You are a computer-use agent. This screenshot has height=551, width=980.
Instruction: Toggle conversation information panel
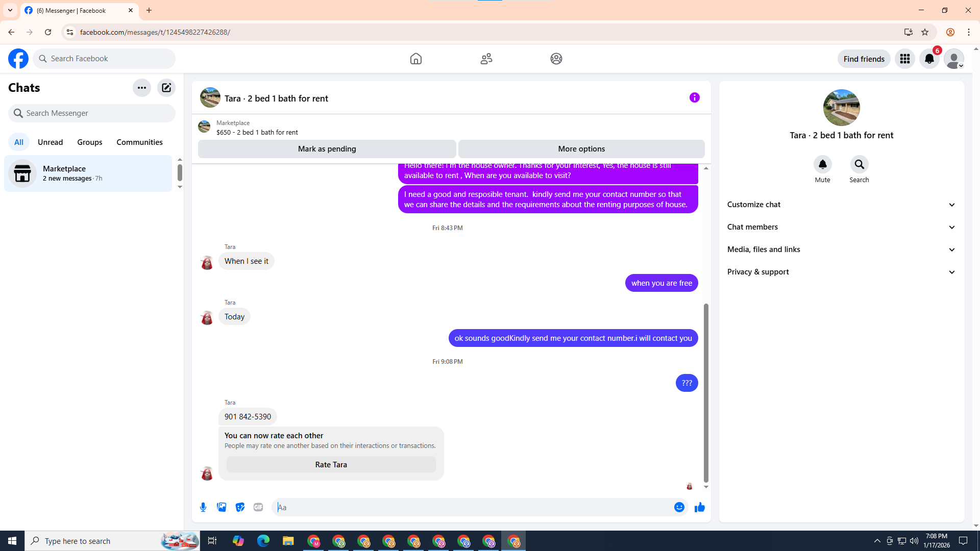694,97
